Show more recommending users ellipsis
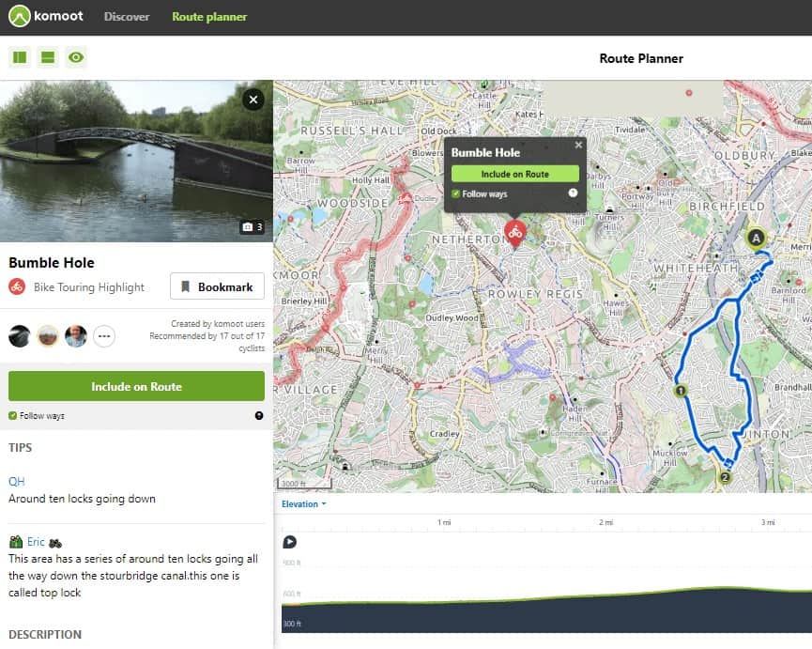This screenshot has width=812, height=649. pyautogui.click(x=104, y=336)
